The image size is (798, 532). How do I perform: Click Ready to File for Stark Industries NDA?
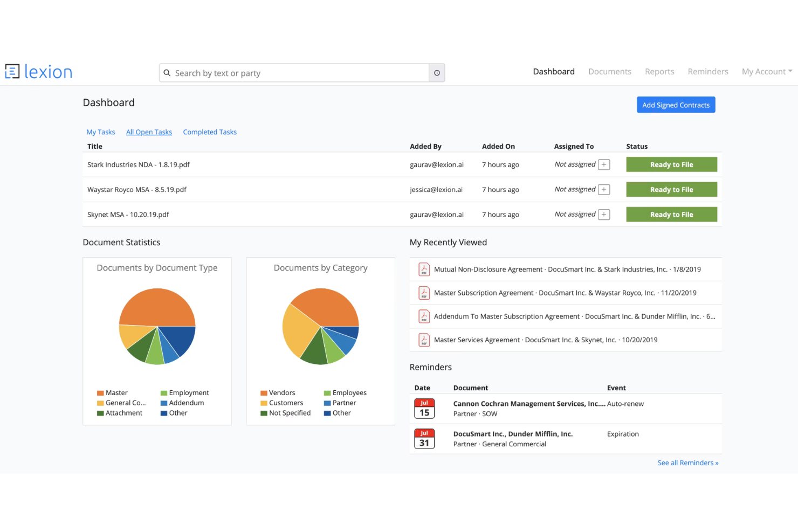pos(672,164)
